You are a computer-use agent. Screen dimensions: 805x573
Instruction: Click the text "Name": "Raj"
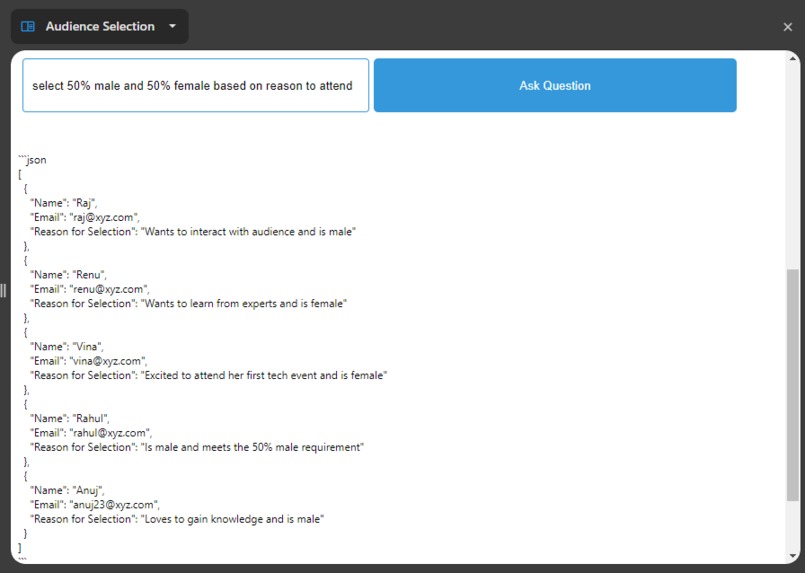64,203
